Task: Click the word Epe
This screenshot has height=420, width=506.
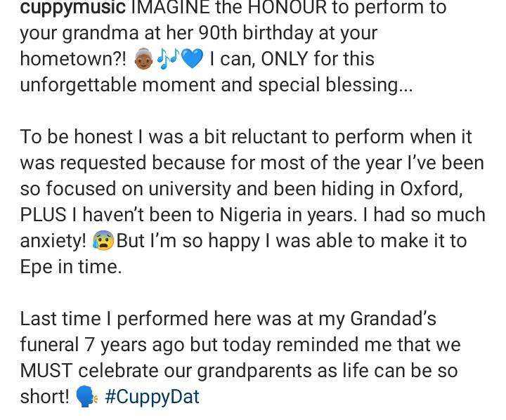Action: tap(36, 267)
